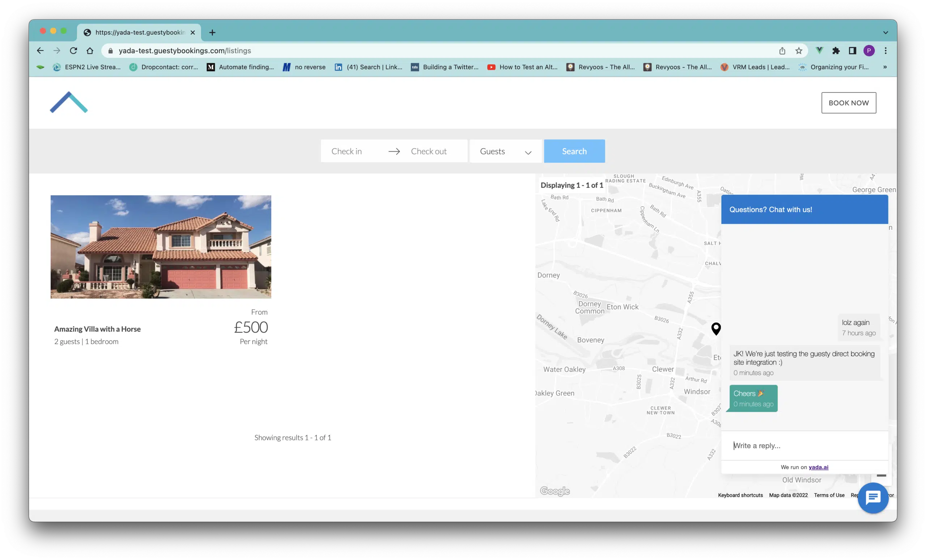Viewport: 926px width, 560px height.
Task: Open the Chrome three-dot menu
Action: point(885,51)
